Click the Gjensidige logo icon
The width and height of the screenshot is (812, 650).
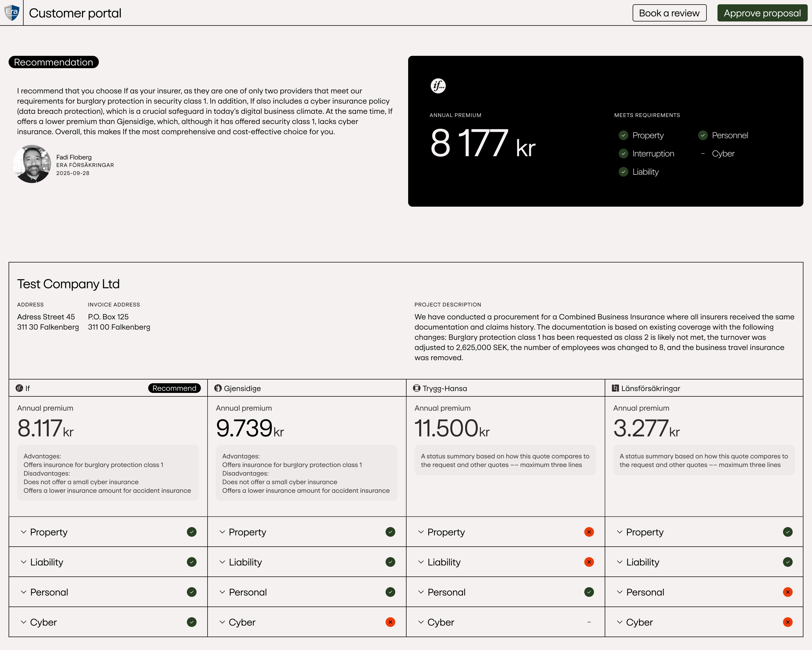(218, 388)
